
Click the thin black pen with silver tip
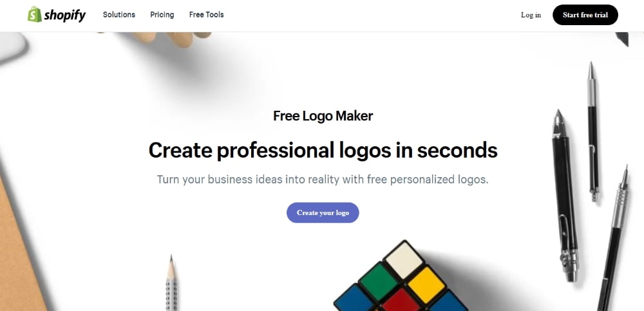click(x=592, y=131)
